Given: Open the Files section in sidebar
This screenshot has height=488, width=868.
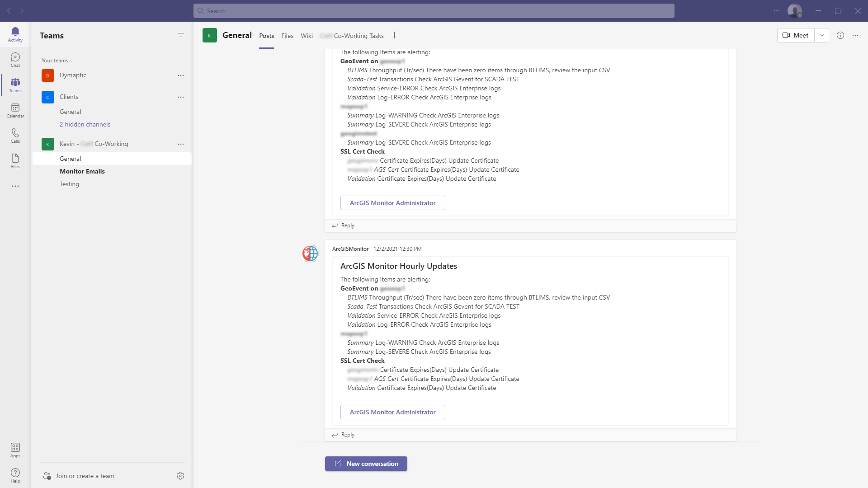Looking at the screenshot, I should [15, 160].
